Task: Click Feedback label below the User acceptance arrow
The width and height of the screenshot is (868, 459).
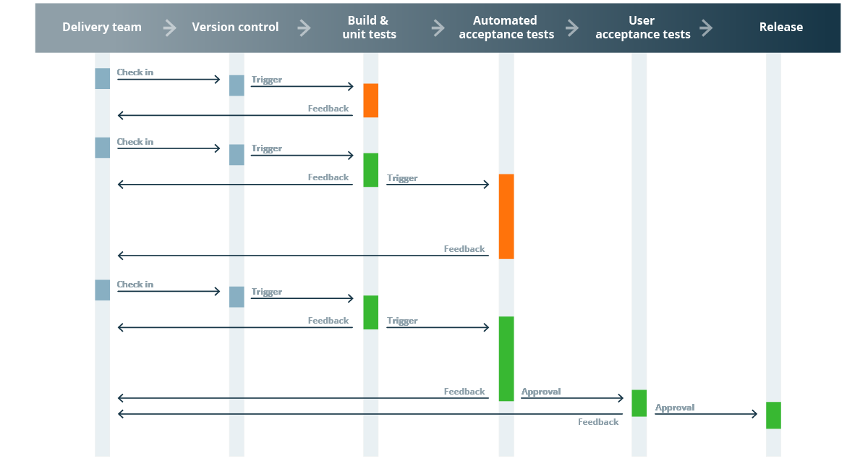Action: (598, 422)
